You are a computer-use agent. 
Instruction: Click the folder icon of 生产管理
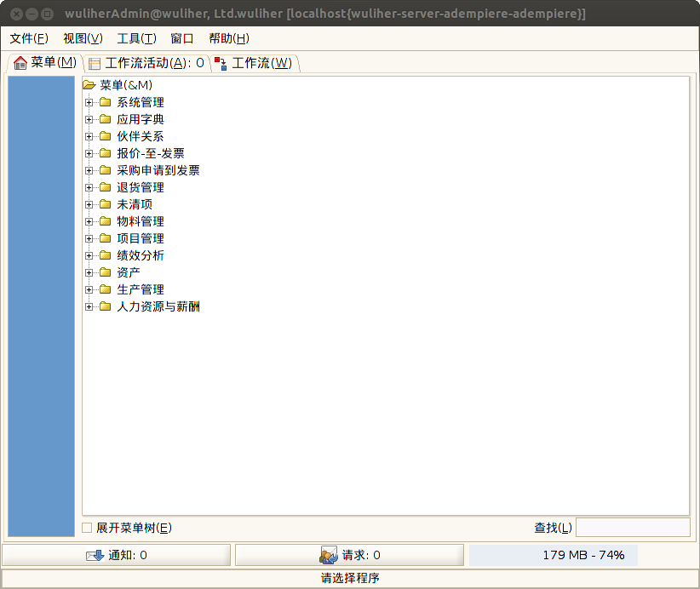[106, 289]
